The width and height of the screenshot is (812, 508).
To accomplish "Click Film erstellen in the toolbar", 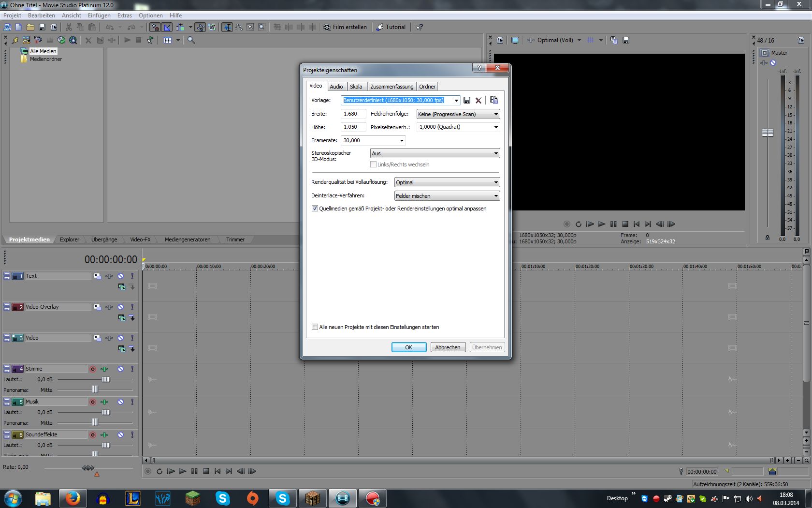I will tap(345, 27).
